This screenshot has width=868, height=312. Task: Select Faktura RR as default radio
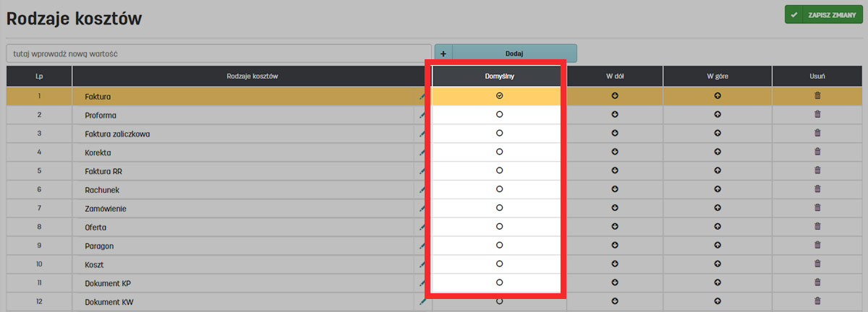click(499, 170)
